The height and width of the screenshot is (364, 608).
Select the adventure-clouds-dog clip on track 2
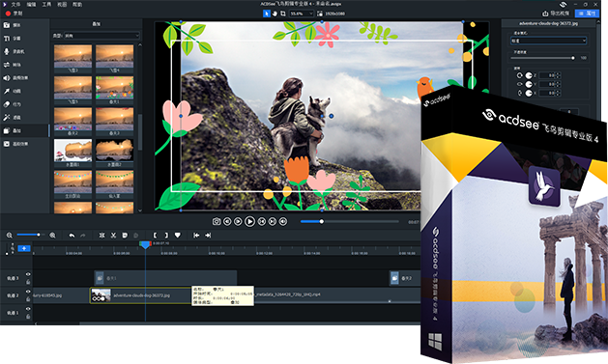coord(141,295)
